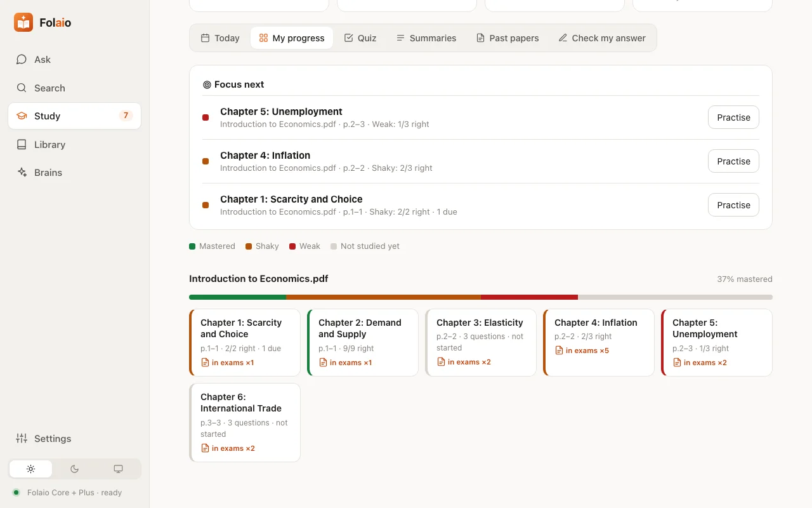The width and height of the screenshot is (812, 508).
Task: Practise Chapter 1: Scarcity and Choice
Action: [733, 205]
